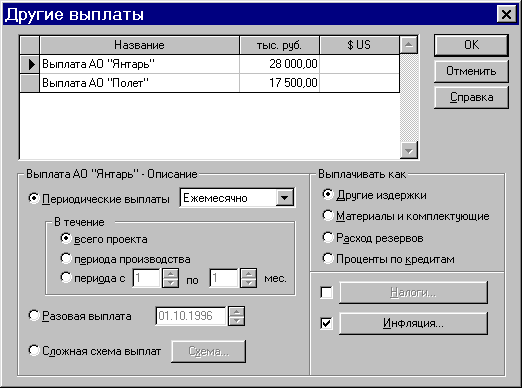
Task: Click the table scrollbar up arrow
Action: click(409, 45)
